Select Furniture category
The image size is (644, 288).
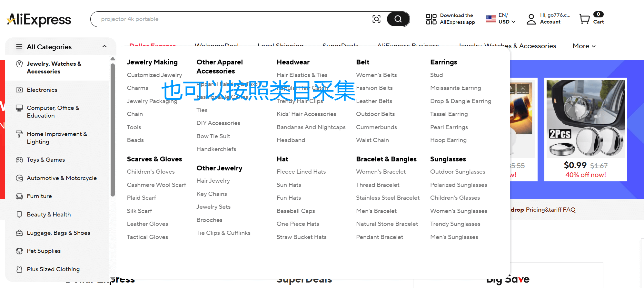click(39, 196)
